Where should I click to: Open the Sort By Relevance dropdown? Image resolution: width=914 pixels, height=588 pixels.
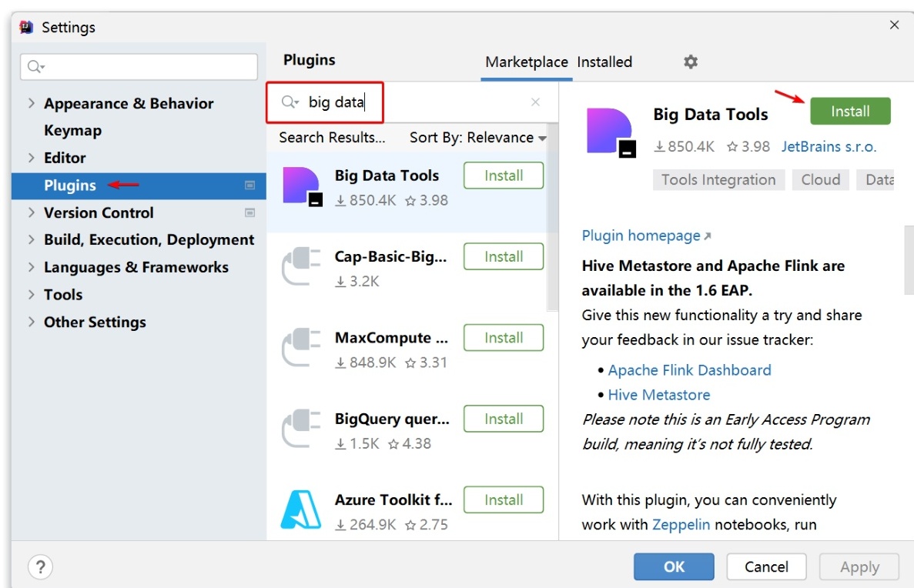pyautogui.click(x=478, y=138)
